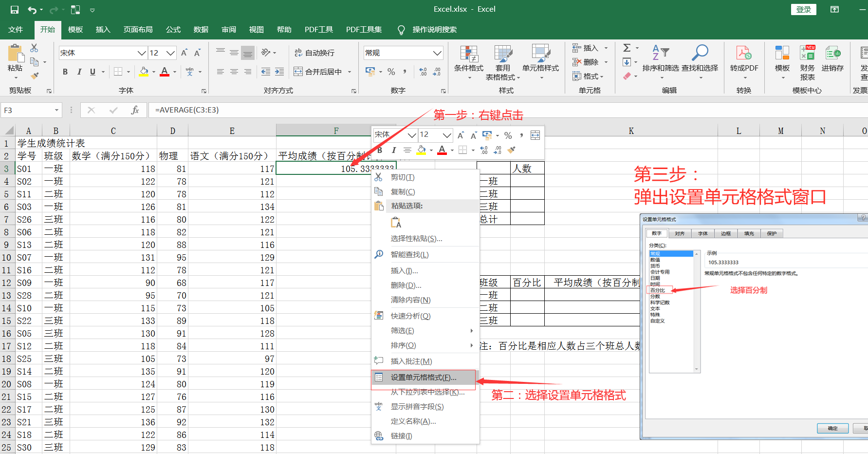Screen dimensions: 868x454
Task: Click the 登录 sign-in button
Action: (803, 9)
